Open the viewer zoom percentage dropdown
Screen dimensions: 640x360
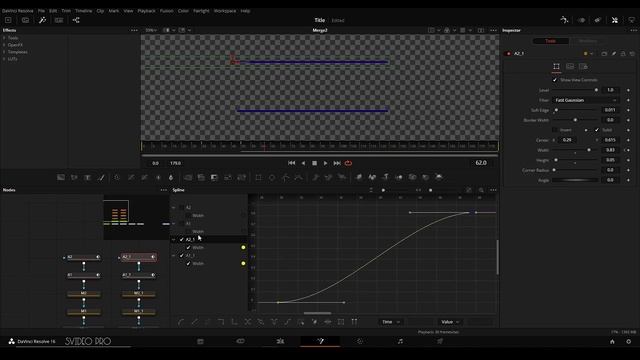(x=151, y=30)
